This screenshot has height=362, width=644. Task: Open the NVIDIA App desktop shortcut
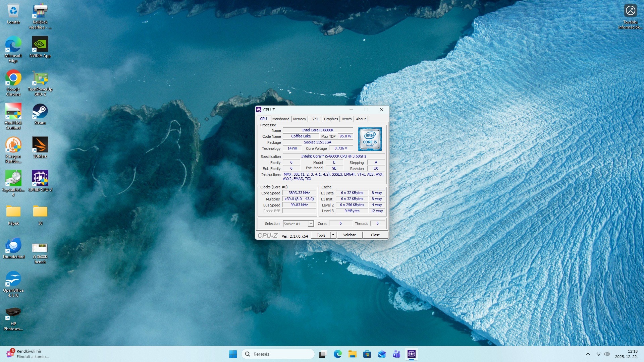pos(40,45)
